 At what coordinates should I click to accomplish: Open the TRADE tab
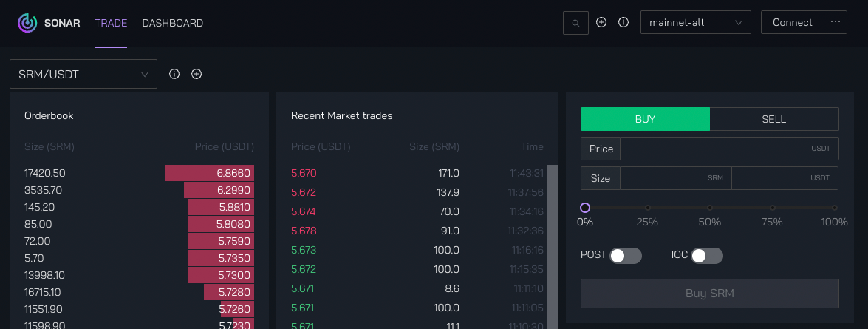tap(111, 23)
